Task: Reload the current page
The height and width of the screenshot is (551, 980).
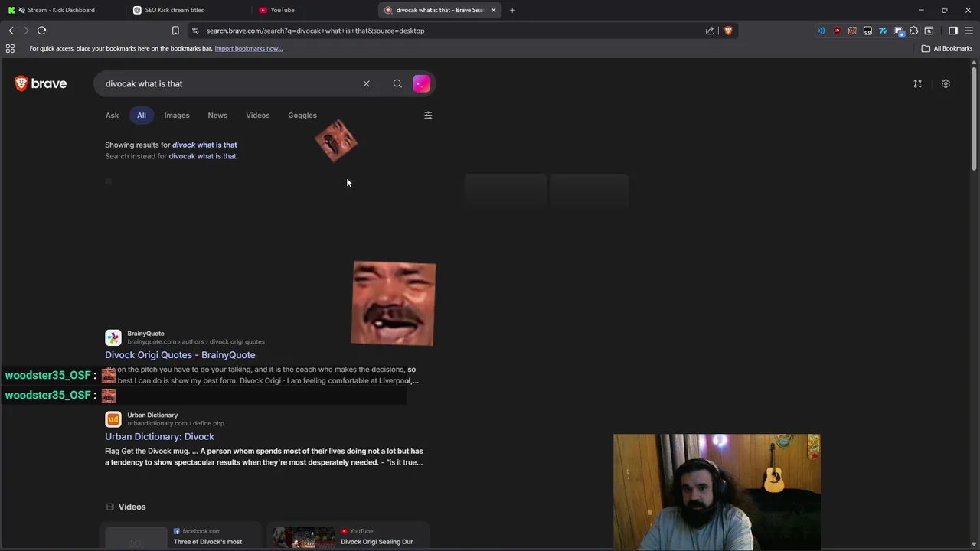Action: [41, 31]
